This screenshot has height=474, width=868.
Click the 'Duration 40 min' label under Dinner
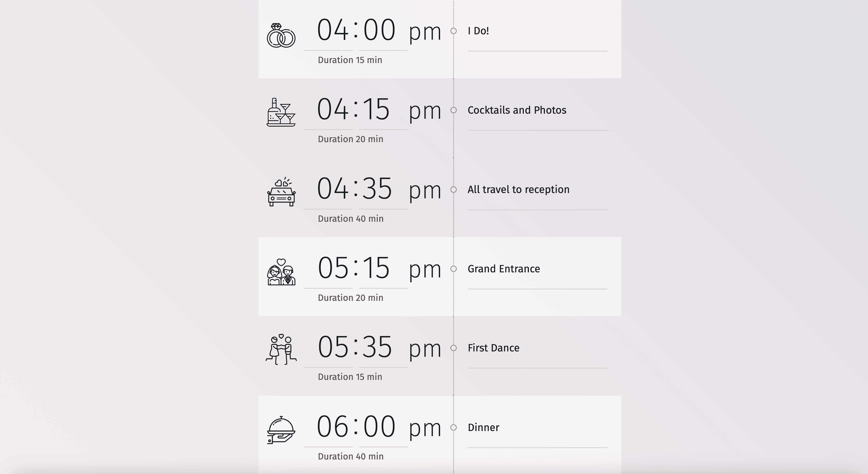351,456
